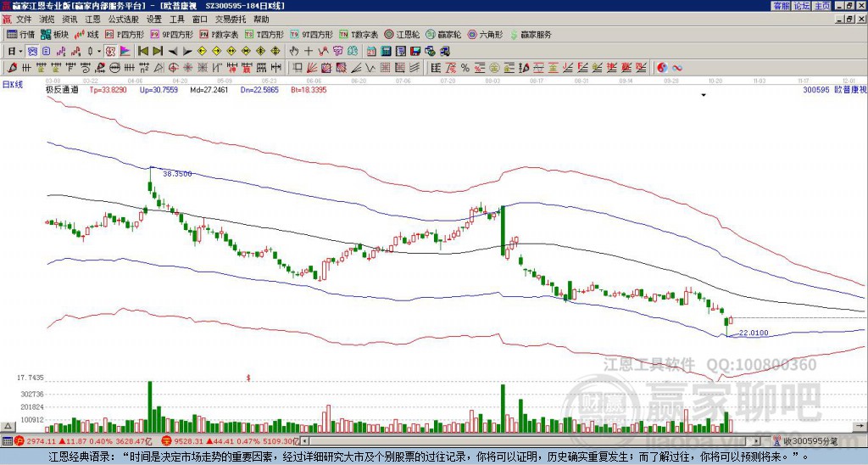This screenshot has width=868, height=465.
Task: Click the Md=27.2461 value
Action: point(209,89)
